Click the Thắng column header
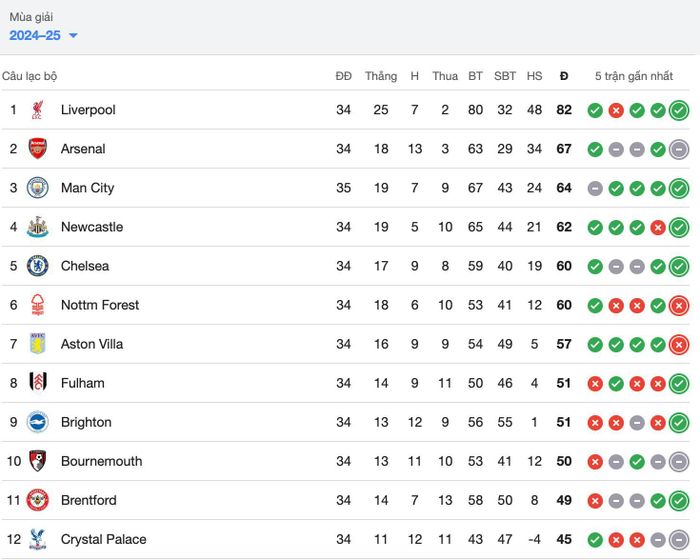Screen dimensions: 700x560 click(381, 76)
